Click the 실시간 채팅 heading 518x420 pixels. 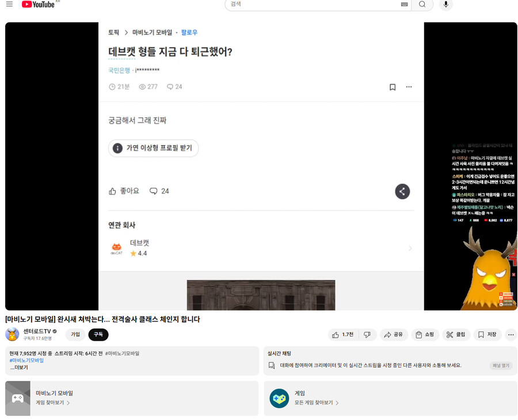coord(279,354)
